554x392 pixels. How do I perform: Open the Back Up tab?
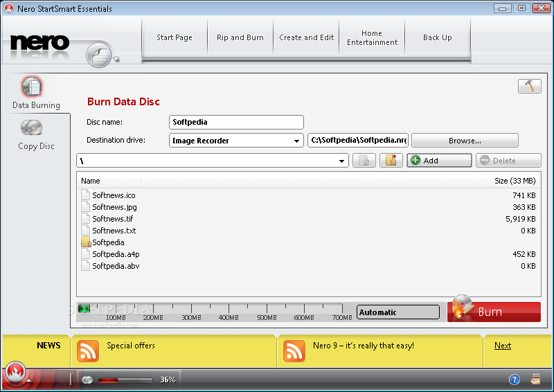(x=437, y=37)
